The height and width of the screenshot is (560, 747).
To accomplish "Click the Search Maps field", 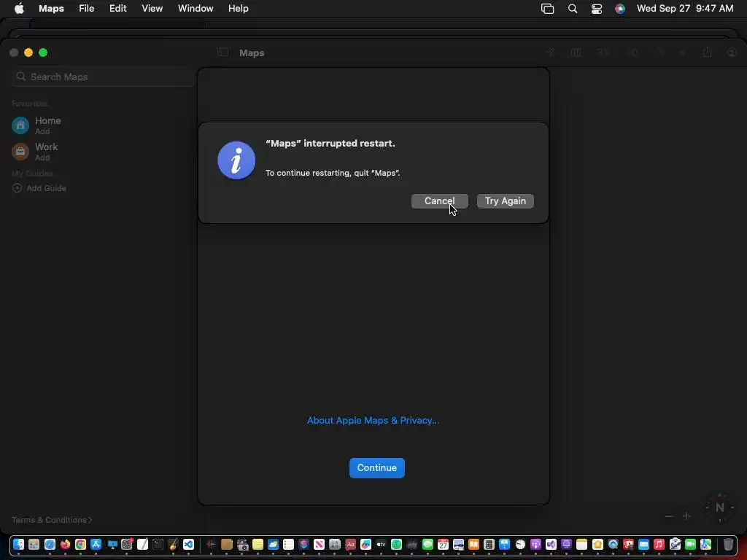I will [104, 77].
